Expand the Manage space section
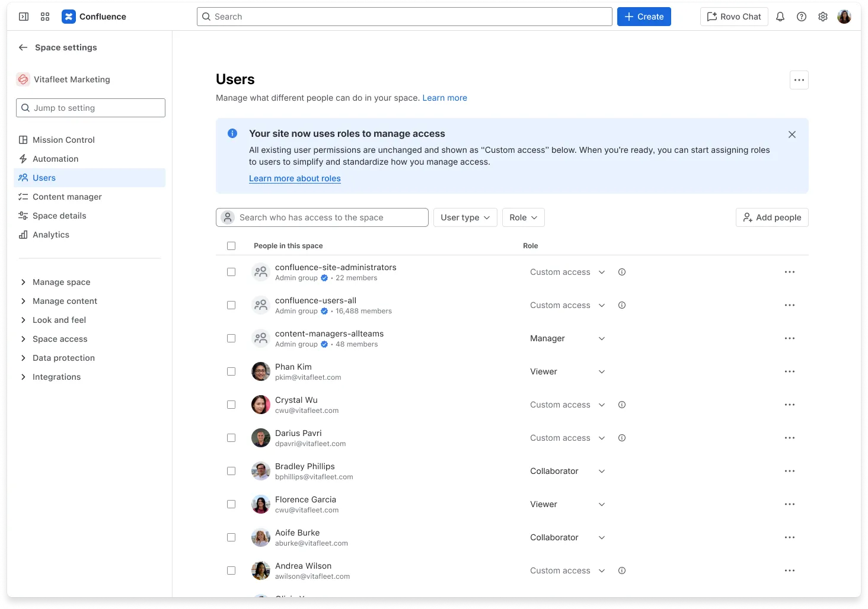868x609 pixels. pos(90,282)
